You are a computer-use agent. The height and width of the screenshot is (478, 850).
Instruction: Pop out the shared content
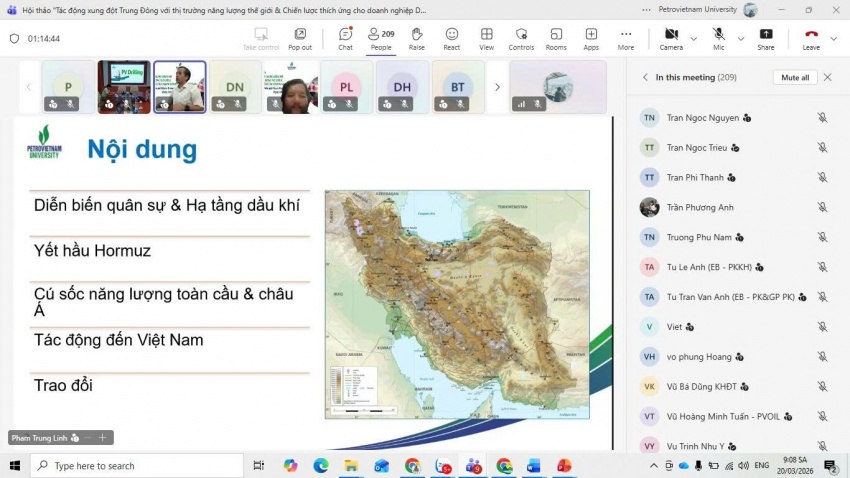(300, 38)
